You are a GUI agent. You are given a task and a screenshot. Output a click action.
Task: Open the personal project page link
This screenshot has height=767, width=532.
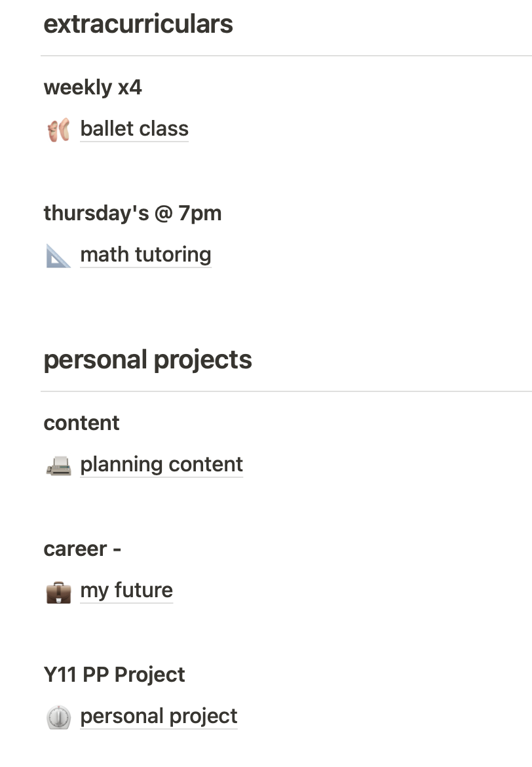pos(159,716)
